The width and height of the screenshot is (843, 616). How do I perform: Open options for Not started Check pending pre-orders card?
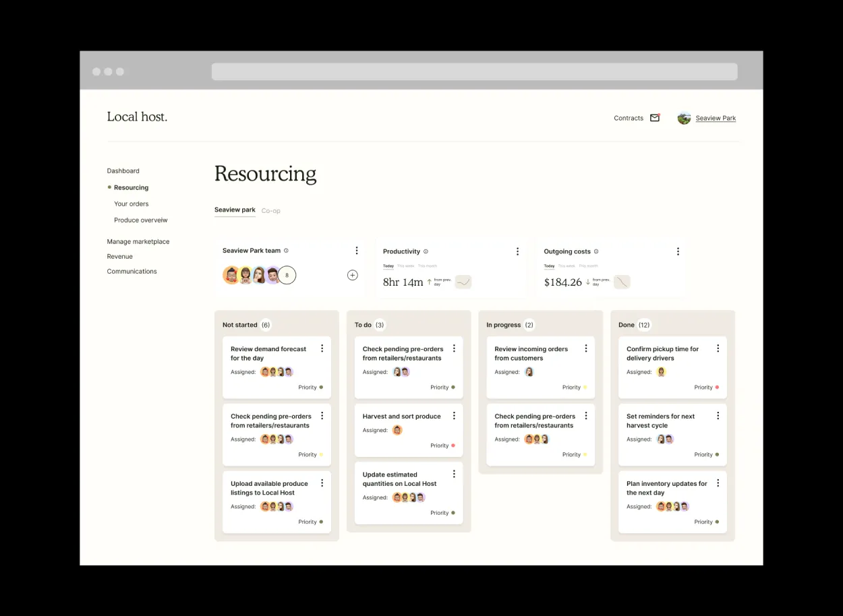tap(322, 416)
